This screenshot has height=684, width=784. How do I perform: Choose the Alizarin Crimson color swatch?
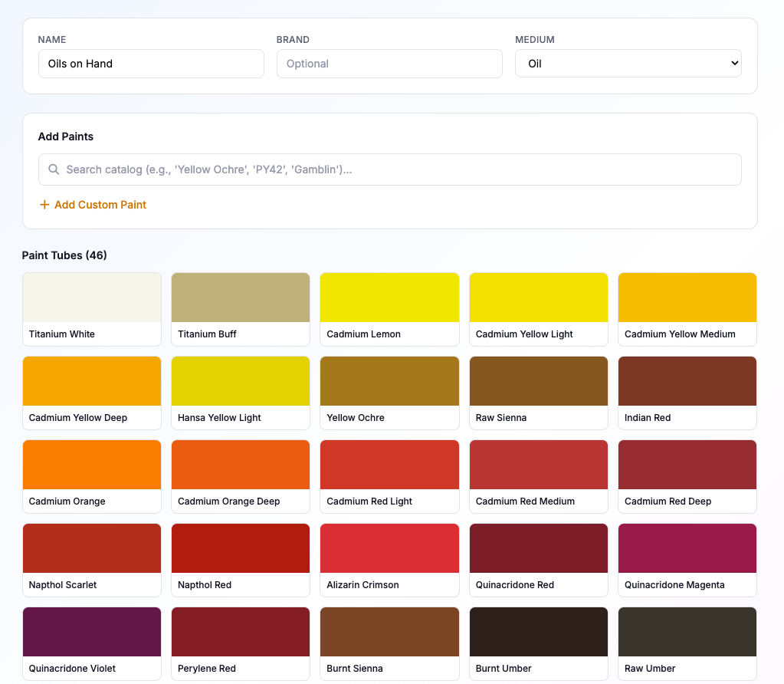389,548
